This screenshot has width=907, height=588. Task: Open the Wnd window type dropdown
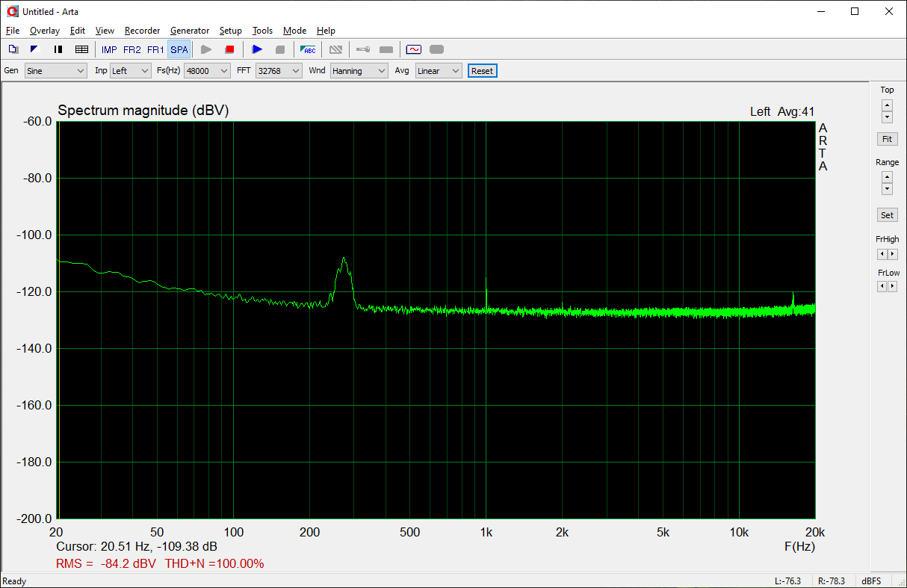point(359,71)
